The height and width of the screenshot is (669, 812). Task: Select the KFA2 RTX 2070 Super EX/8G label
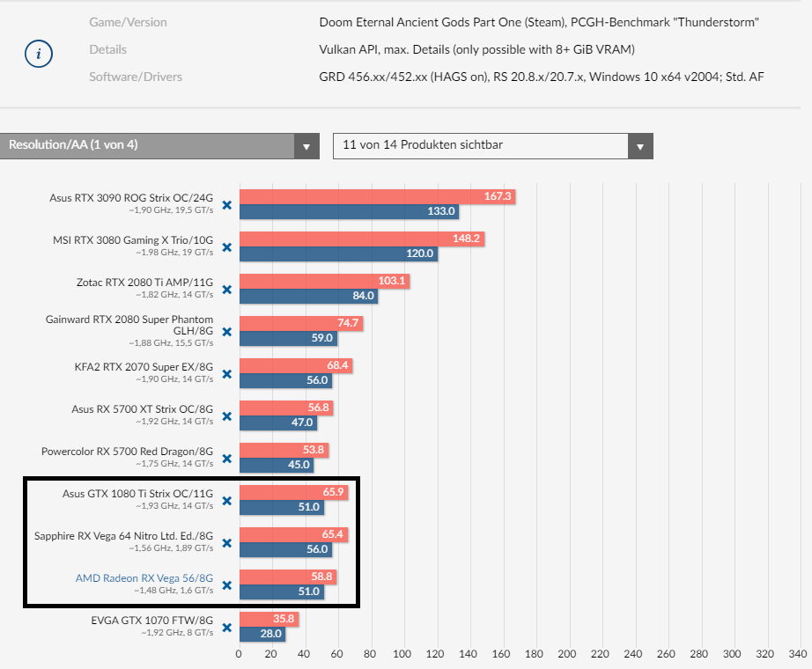pyautogui.click(x=144, y=366)
